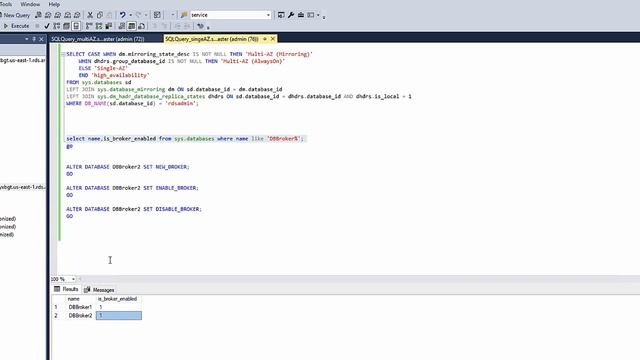This screenshot has width=640, height=360.
Task: Open the redo history dropdown arrow
Action: pos(146,15)
